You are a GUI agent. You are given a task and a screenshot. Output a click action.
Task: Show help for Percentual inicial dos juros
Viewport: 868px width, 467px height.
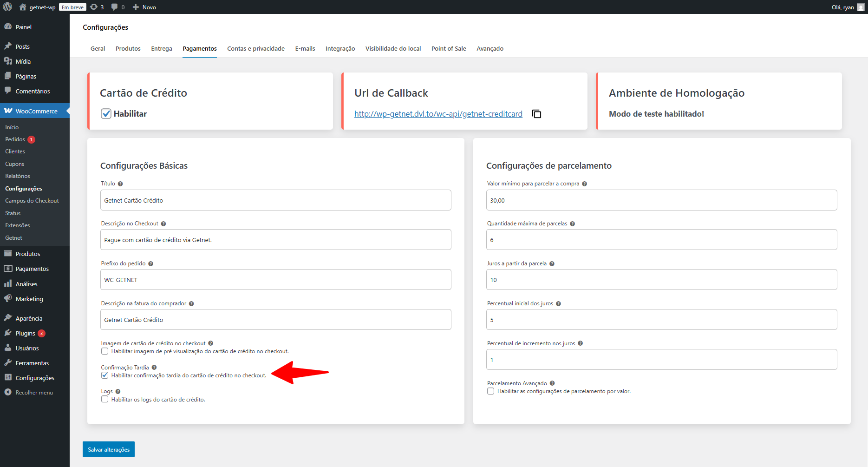559,303
